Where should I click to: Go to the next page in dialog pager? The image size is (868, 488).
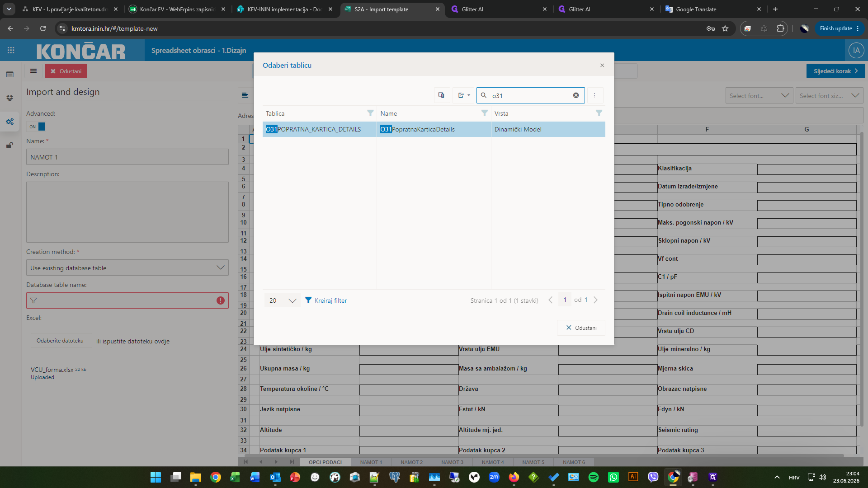595,300
